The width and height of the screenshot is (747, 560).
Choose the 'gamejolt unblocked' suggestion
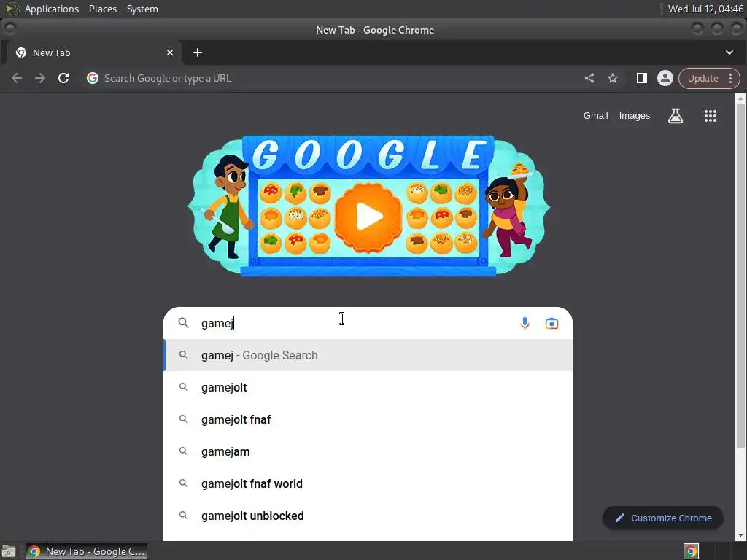[368, 516]
